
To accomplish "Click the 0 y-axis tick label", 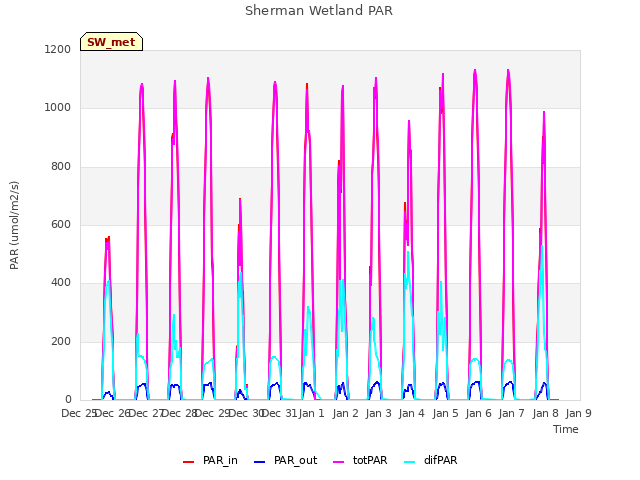I will point(68,400).
